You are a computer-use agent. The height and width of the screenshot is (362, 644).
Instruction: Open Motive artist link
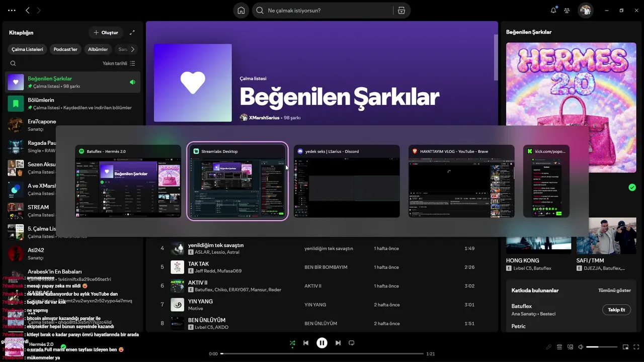click(196, 309)
